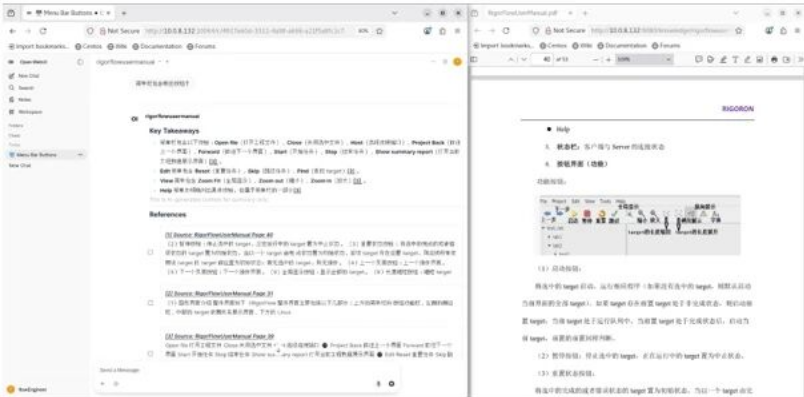Click the 80% zoom indicator in address bar
This screenshot has width=804, height=397.
coord(363,31)
